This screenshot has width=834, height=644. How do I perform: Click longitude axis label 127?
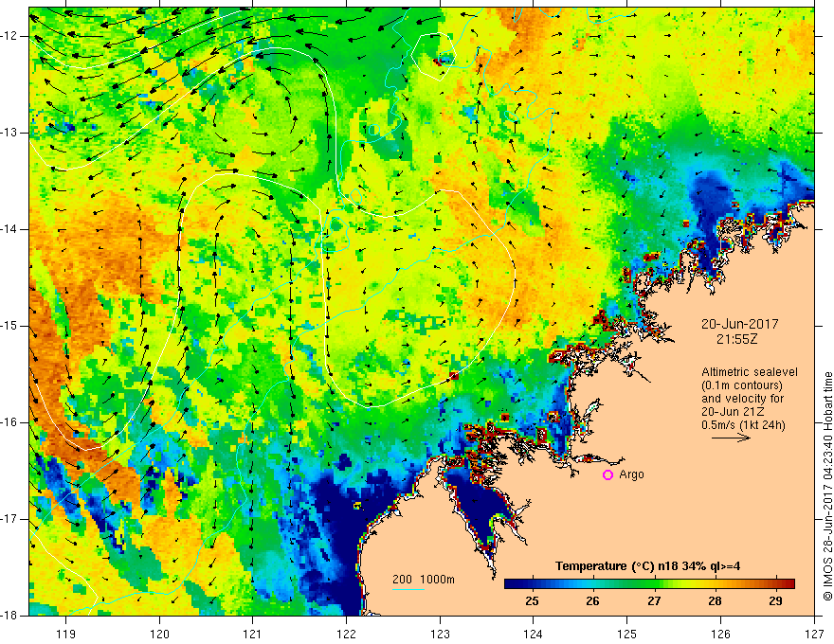coord(814,634)
